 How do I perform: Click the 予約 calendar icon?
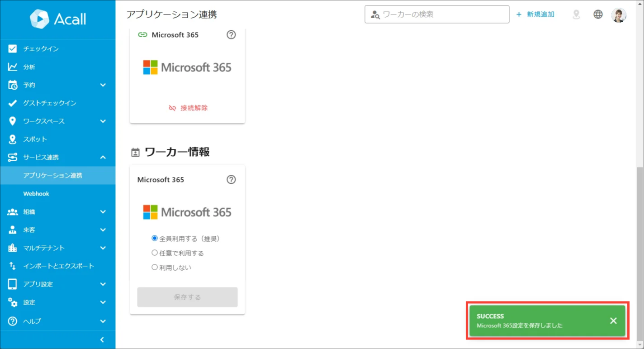[13, 85]
